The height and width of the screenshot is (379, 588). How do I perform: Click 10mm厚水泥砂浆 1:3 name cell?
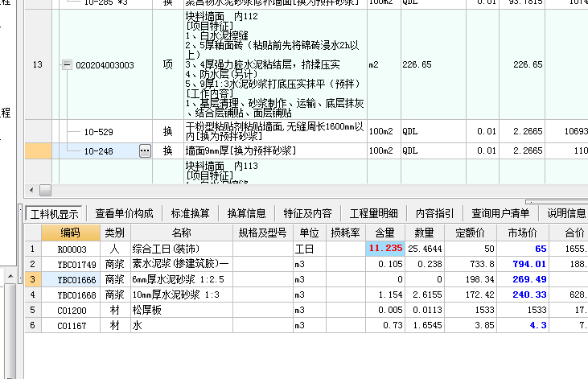(182, 295)
